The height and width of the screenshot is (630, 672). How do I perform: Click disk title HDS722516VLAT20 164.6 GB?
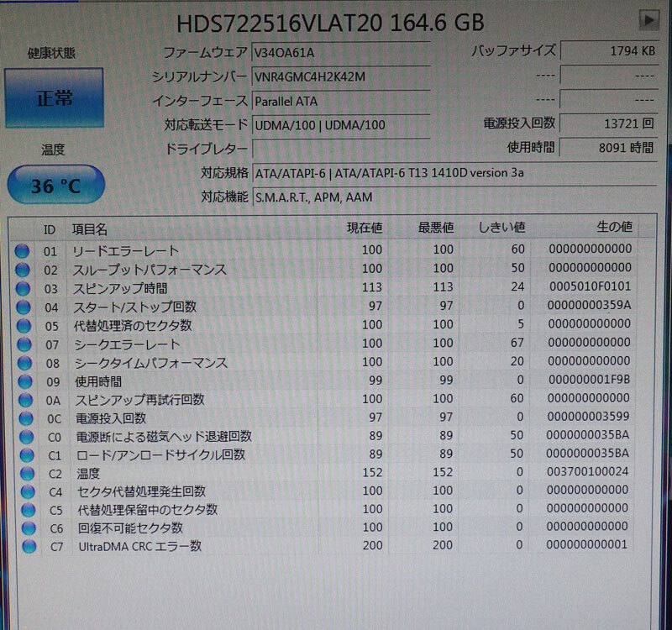coord(330,23)
